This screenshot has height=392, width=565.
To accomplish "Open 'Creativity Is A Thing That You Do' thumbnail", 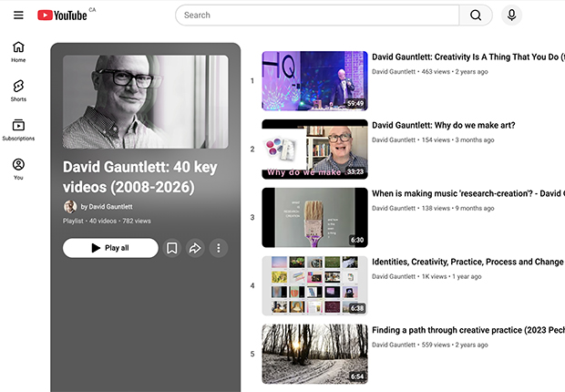I will [x=314, y=80].
